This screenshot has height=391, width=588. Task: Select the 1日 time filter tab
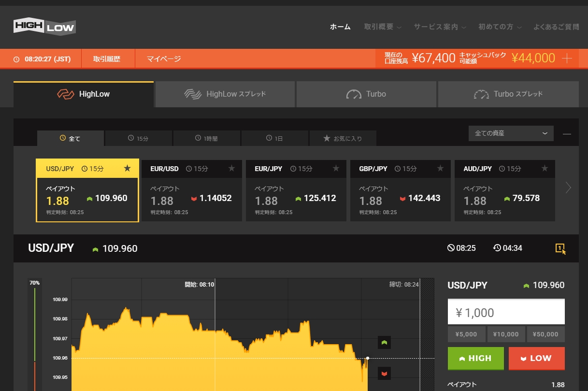click(274, 138)
